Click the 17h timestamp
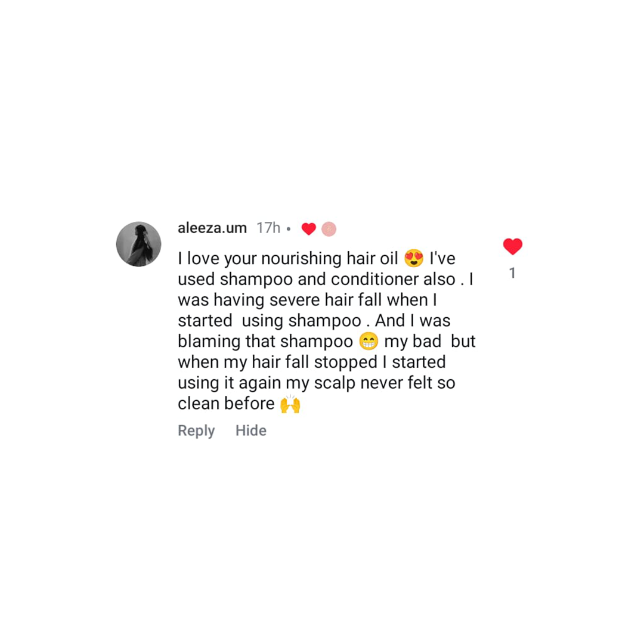 pos(268,228)
